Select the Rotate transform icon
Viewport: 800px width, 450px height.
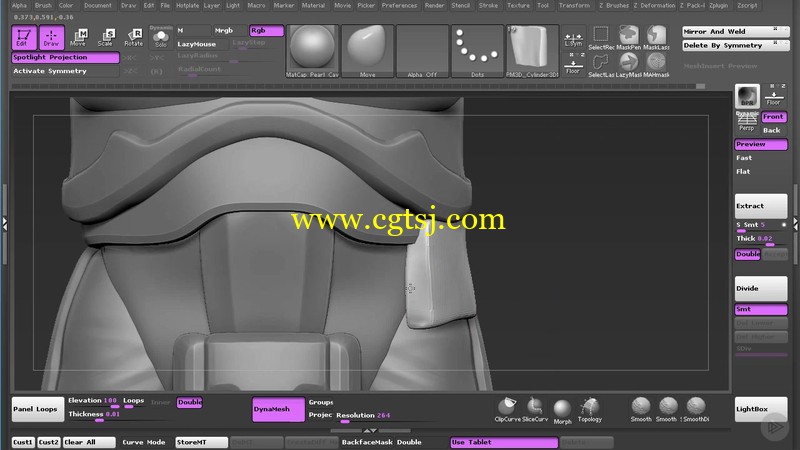[x=134, y=38]
